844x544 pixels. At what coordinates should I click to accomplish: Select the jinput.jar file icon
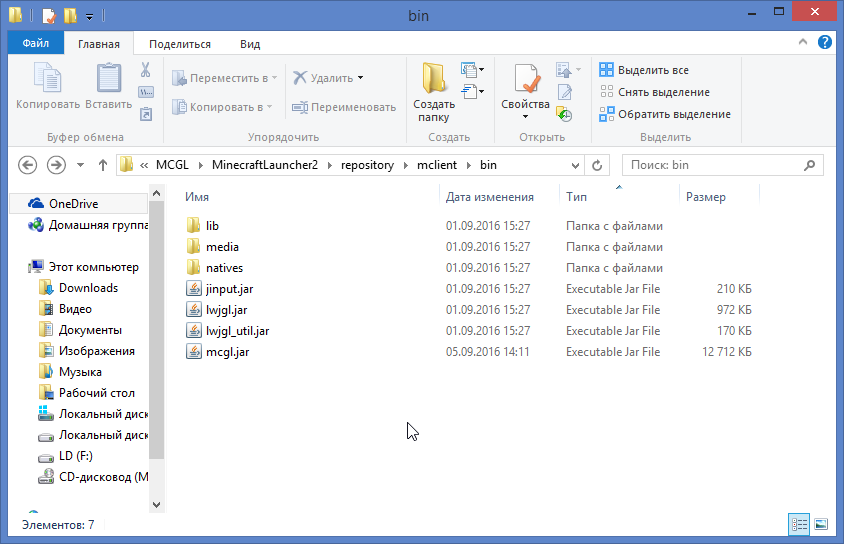pos(194,289)
